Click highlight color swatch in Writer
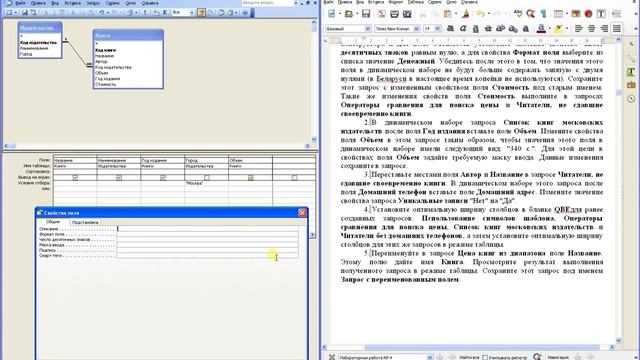This screenshot has width=640, height=360. (558, 29)
